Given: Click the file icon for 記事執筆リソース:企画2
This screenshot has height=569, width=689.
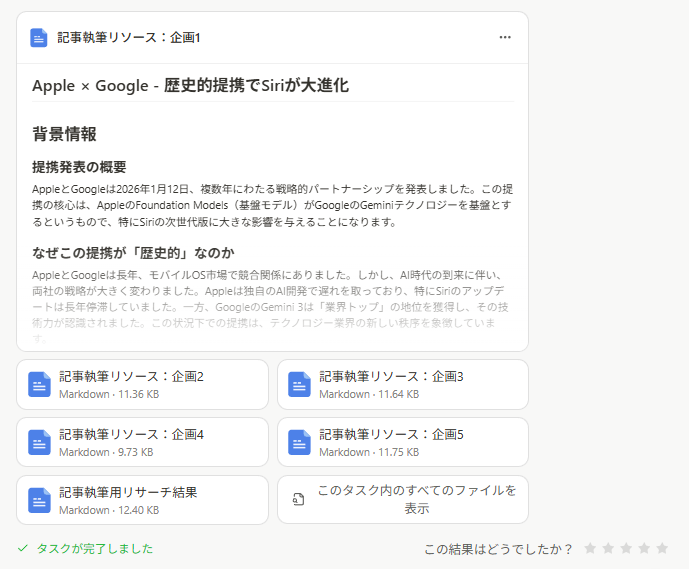Looking at the screenshot, I should pyautogui.click(x=39, y=385).
